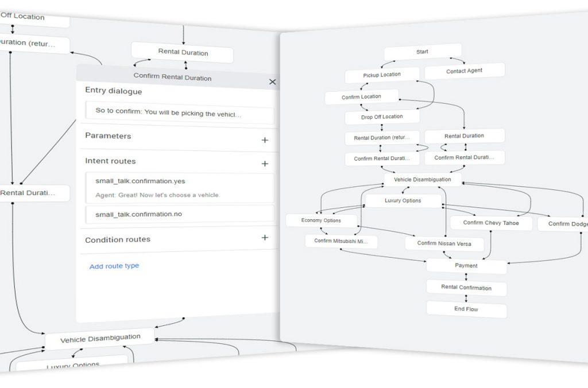
Task: Select the Economy Options node
Action: pyautogui.click(x=321, y=220)
